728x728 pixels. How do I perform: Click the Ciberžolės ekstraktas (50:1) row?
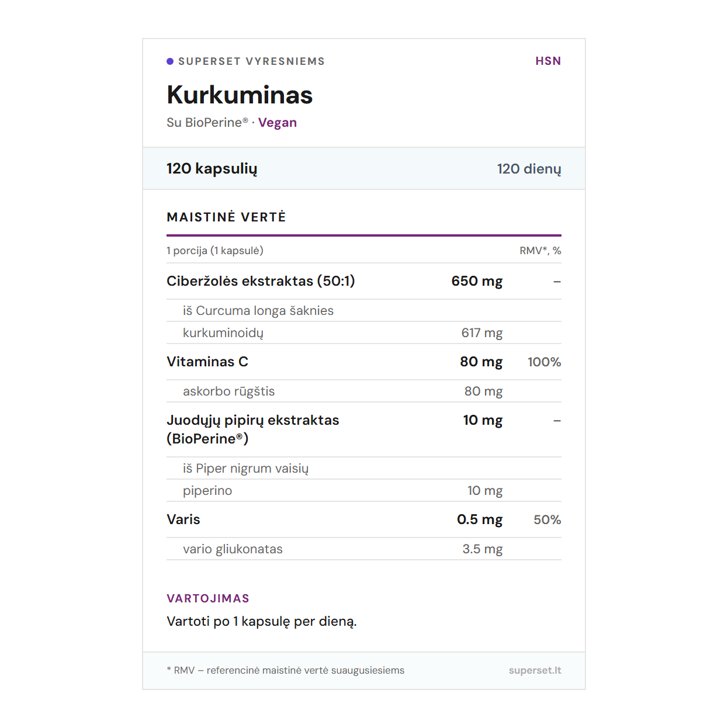click(x=261, y=281)
